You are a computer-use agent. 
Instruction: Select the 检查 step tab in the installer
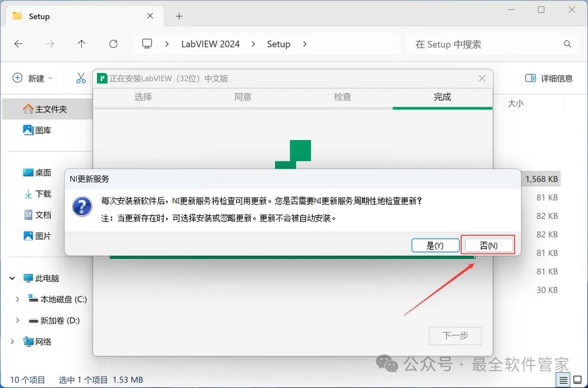pos(343,97)
